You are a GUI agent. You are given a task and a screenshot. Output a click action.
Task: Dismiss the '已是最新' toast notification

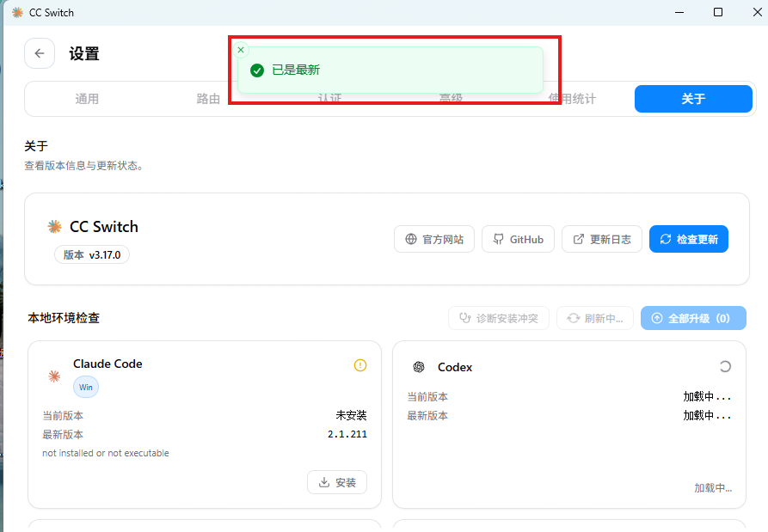click(x=241, y=50)
